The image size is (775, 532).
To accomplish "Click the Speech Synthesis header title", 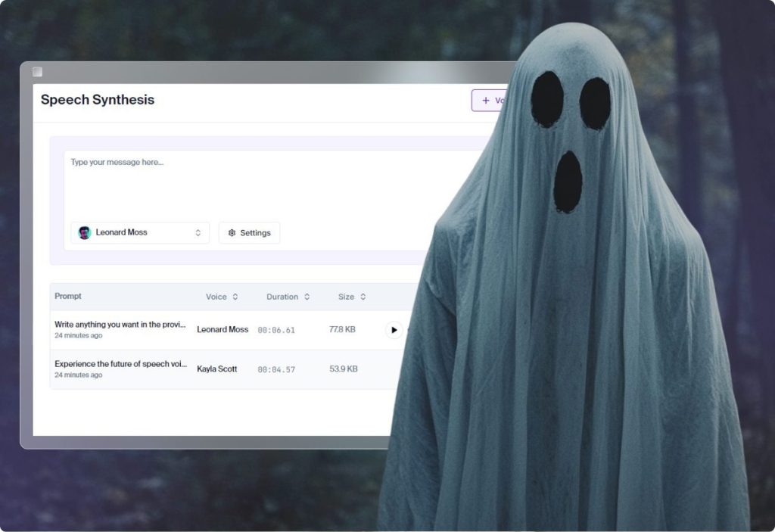I will coord(98,100).
